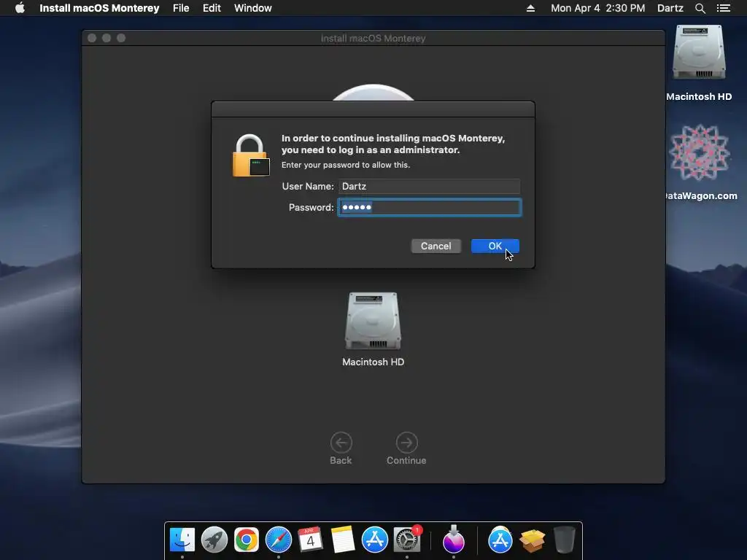747x560 pixels.
Task: Launch Google Chrome from the Dock
Action: [247, 540]
